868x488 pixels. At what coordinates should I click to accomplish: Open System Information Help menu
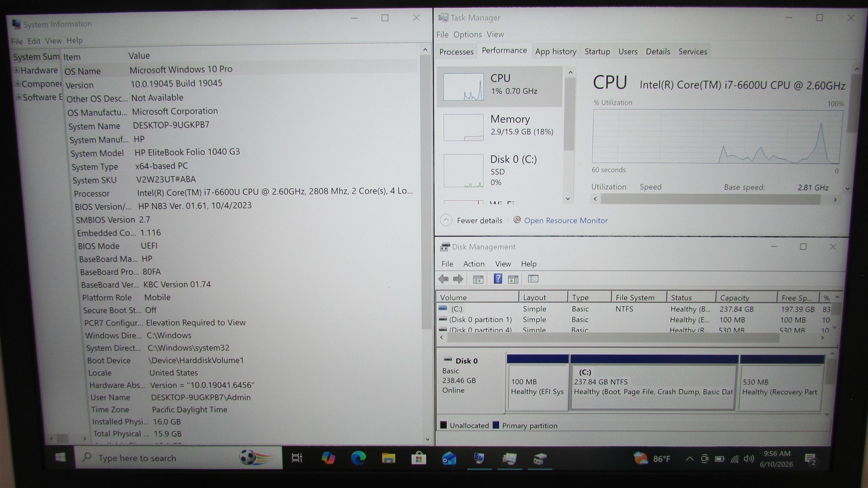74,40
